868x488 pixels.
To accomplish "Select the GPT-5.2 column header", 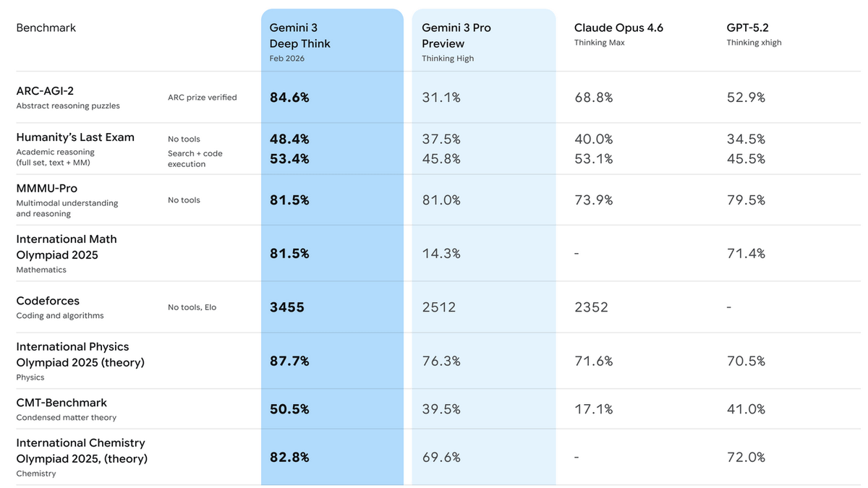I will click(747, 28).
